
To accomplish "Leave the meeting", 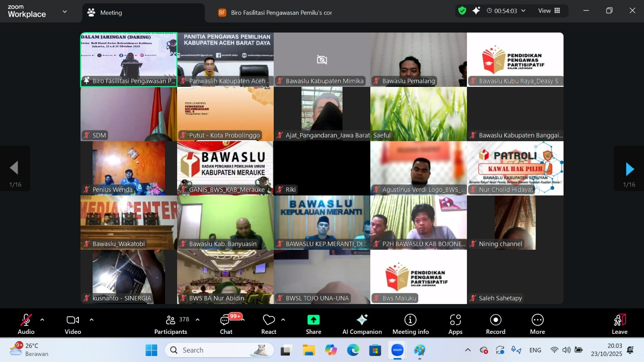I will pyautogui.click(x=619, y=323).
